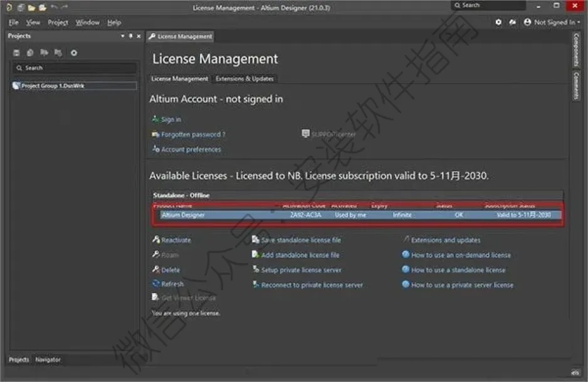Click the Projects panel search field
Image resolution: width=588 pixels, height=382 pixels.
tap(74, 68)
